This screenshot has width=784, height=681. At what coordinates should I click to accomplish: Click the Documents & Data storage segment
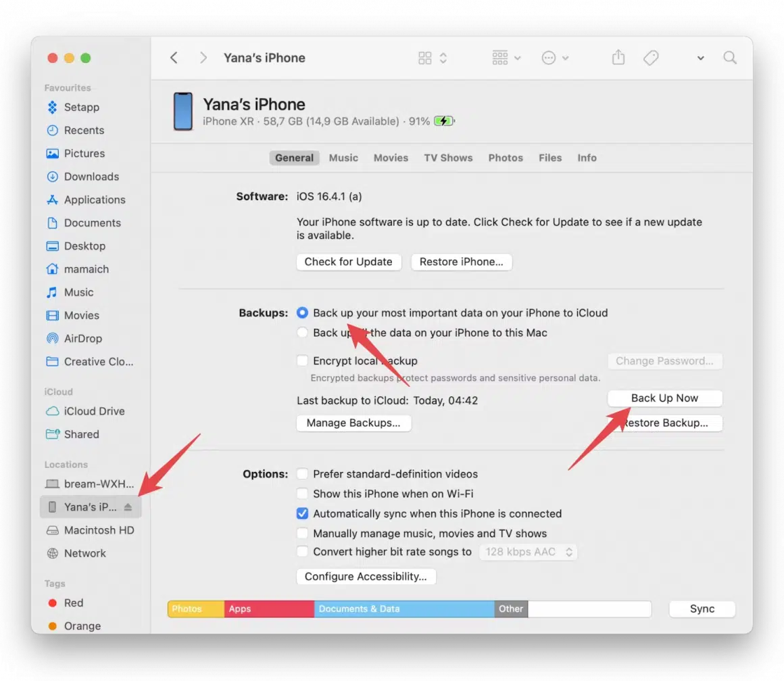403,609
